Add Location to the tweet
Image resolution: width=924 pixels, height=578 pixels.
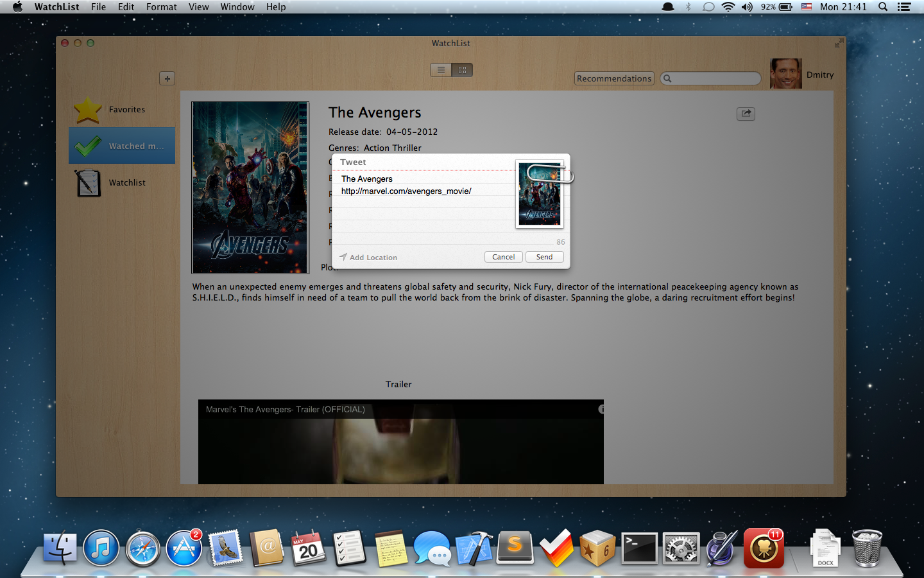pyautogui.click(x=368, y=258)
